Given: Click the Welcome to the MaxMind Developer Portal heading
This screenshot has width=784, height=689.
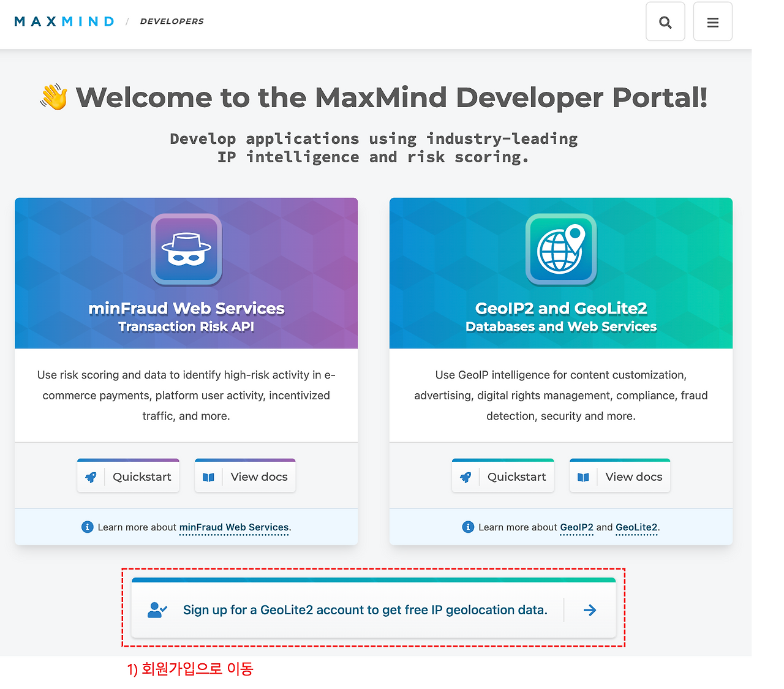Looking at the screenshot, I should tap(391, 97).
